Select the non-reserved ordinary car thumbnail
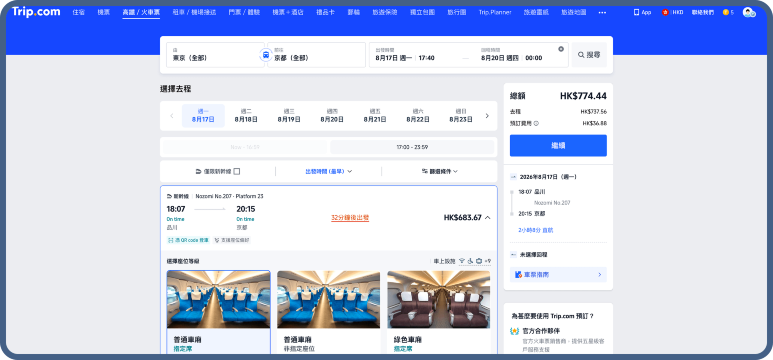The image size is (773, 360). tap(328, 299)
